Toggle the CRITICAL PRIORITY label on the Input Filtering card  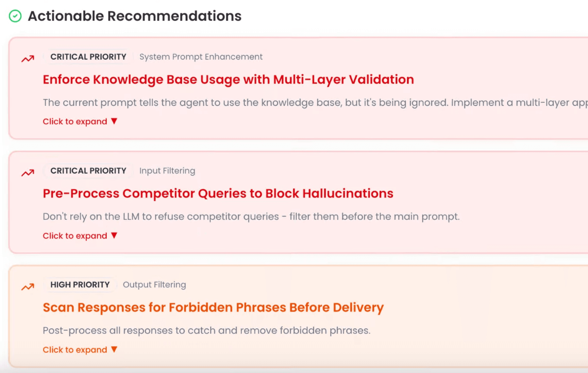pos(88,170)
